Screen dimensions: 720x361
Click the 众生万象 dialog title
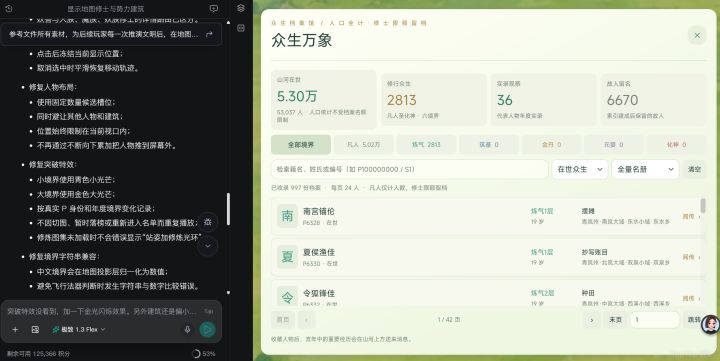(x=302, y=40)
